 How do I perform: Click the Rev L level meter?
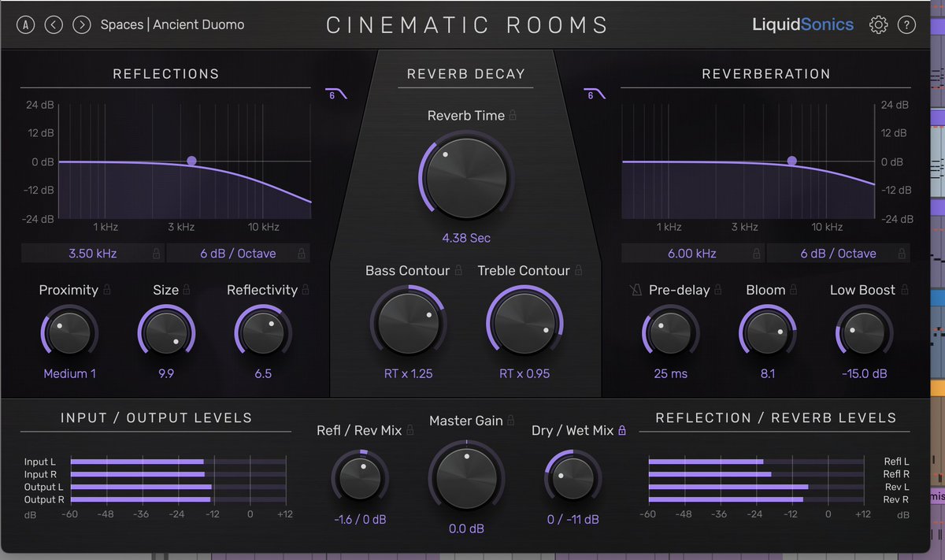[x=756, y=487]
